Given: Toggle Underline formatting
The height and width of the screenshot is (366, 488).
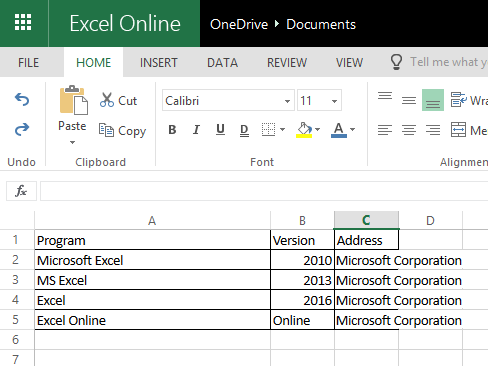Looking at the screenshot, I should (x=220, y=129).
